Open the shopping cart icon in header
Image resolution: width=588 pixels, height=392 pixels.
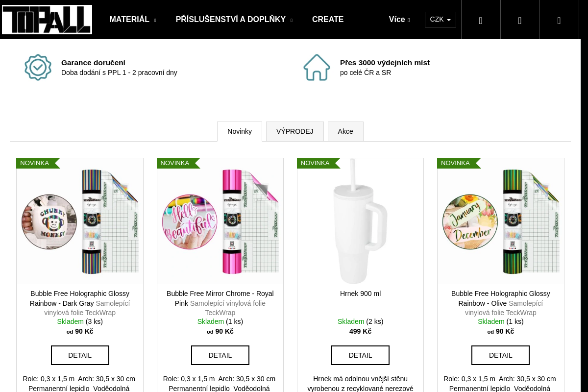click(559, 20)
